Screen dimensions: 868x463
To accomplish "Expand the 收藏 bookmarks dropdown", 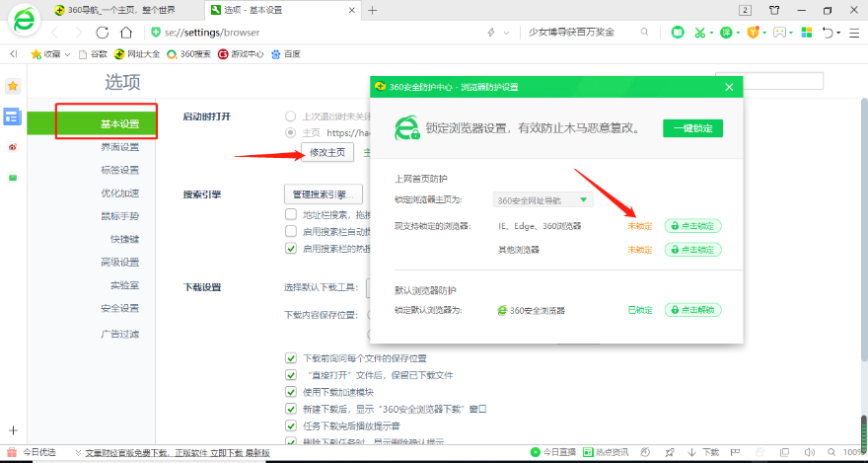I will (67, 53).
